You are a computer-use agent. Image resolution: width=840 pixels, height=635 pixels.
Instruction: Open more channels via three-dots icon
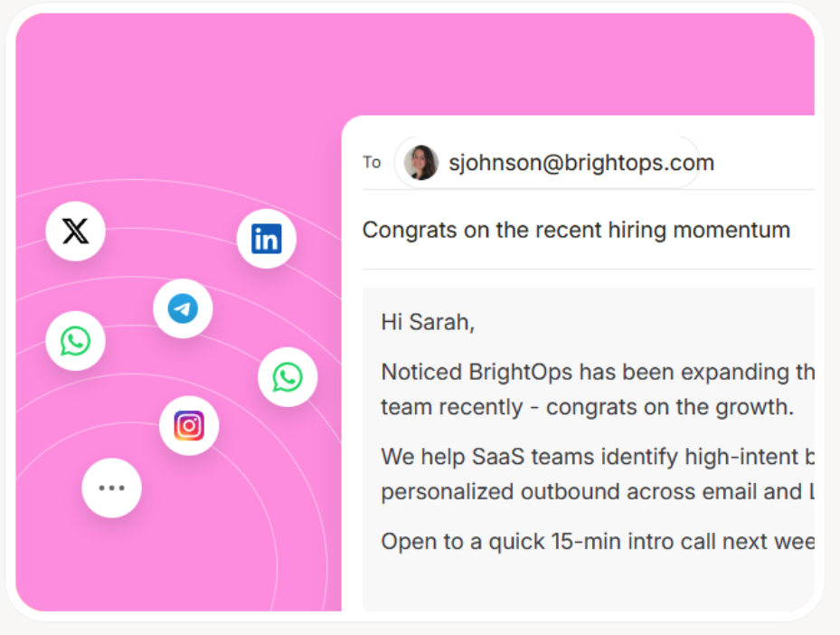(111, 488)
